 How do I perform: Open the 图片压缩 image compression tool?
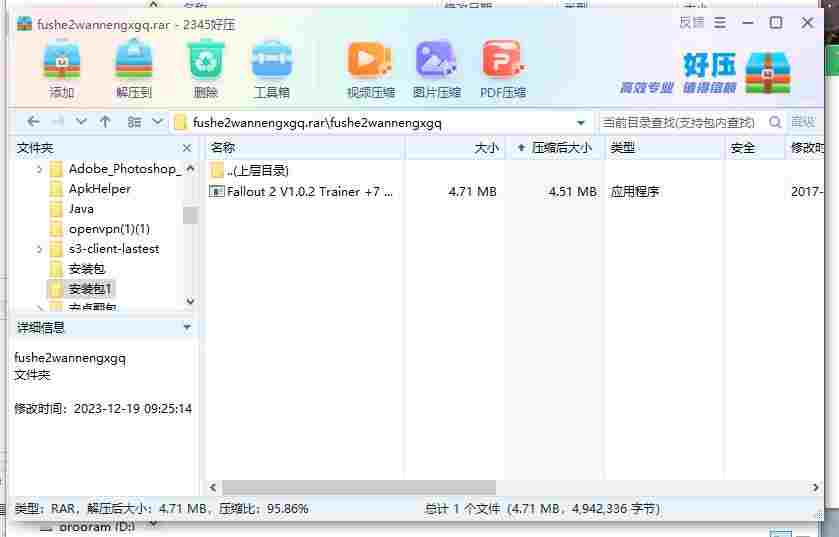[x=437, y=69]
